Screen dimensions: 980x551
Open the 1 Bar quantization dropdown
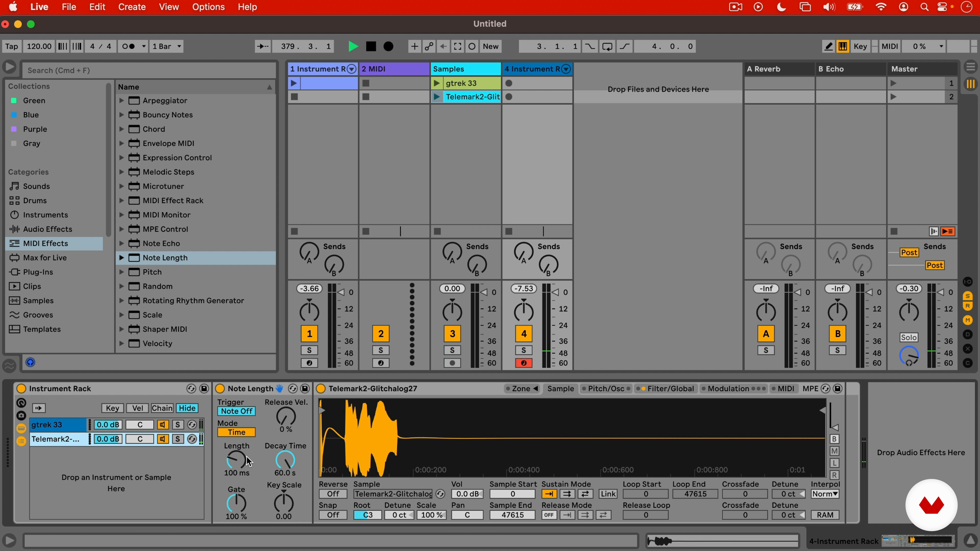click(167, 46)
